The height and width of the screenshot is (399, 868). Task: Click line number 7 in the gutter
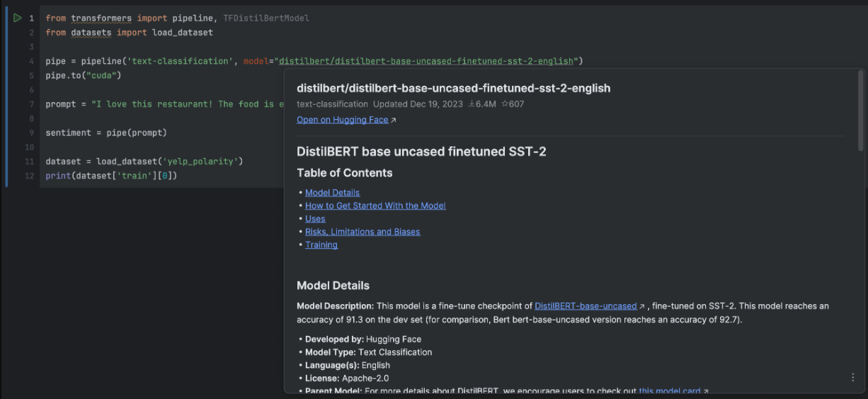[x=31, y=104]
